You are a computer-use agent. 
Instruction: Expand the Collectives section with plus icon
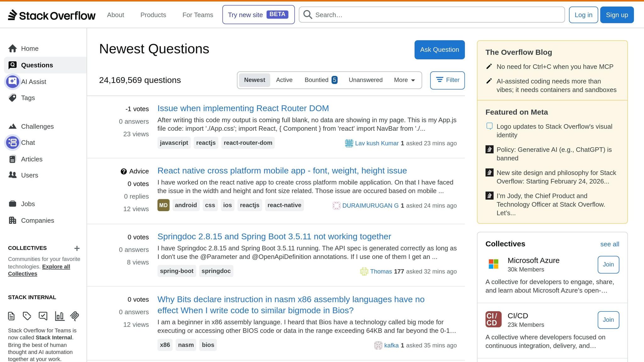[x=77, y=248]
